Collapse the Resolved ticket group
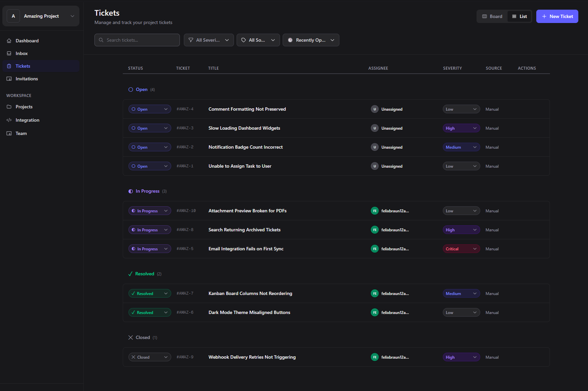Screen dimensions: 588x391 tap(144, 273)
